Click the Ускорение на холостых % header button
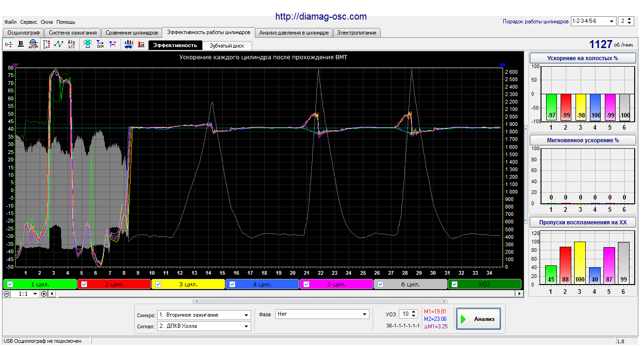Viewport: 644px width, 347px height. pos(583,58)
